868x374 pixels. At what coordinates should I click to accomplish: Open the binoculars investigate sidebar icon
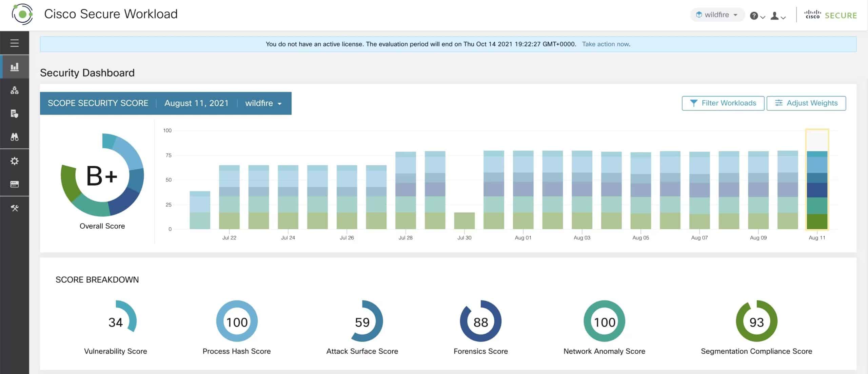14,137
